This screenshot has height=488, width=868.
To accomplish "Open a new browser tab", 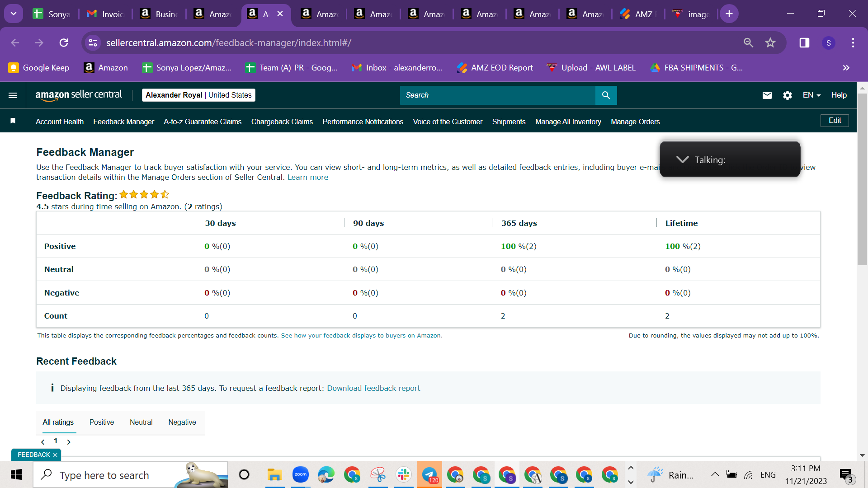I will tap(729, 14).
